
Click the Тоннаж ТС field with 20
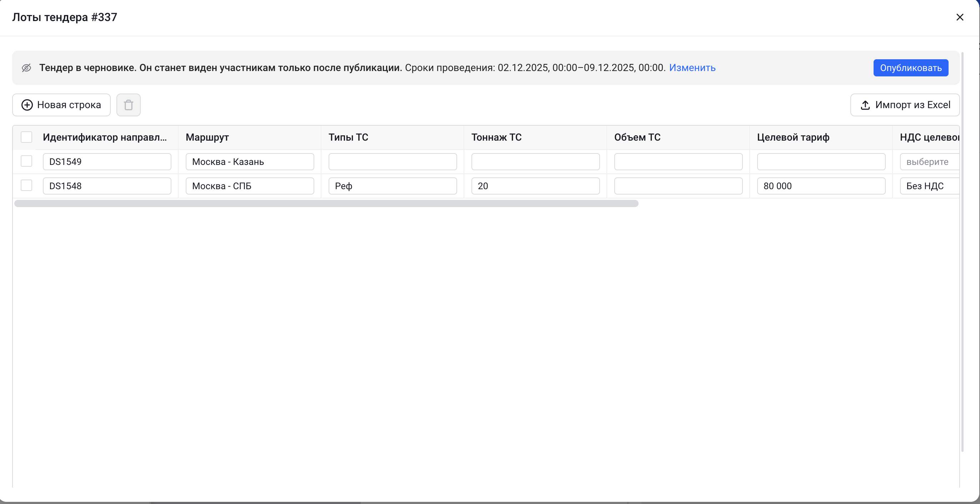(535, 186)
